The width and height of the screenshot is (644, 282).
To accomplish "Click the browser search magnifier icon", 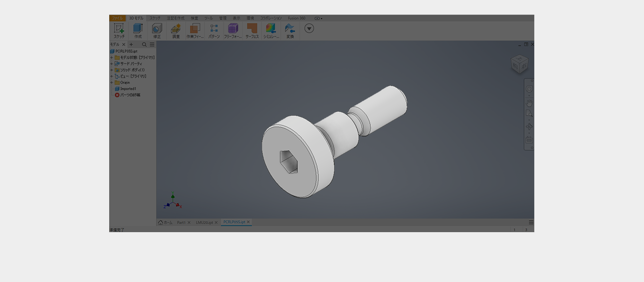I will tap(144, 44).
